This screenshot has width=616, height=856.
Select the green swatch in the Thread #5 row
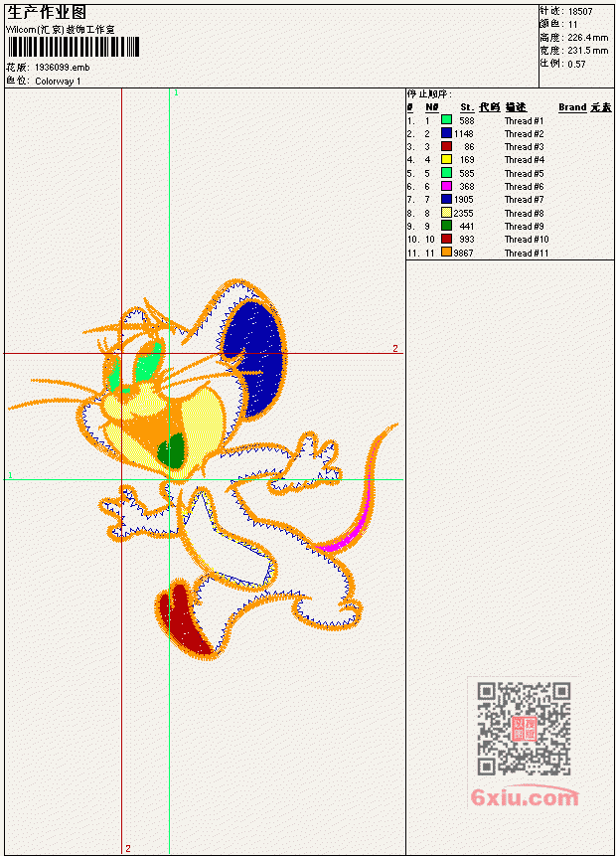point(446,173)
